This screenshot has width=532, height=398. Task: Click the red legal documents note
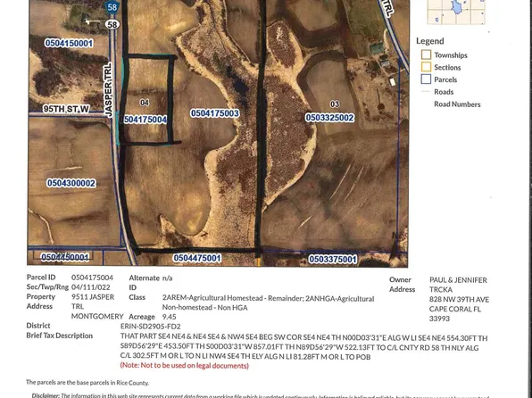point(184,366)
